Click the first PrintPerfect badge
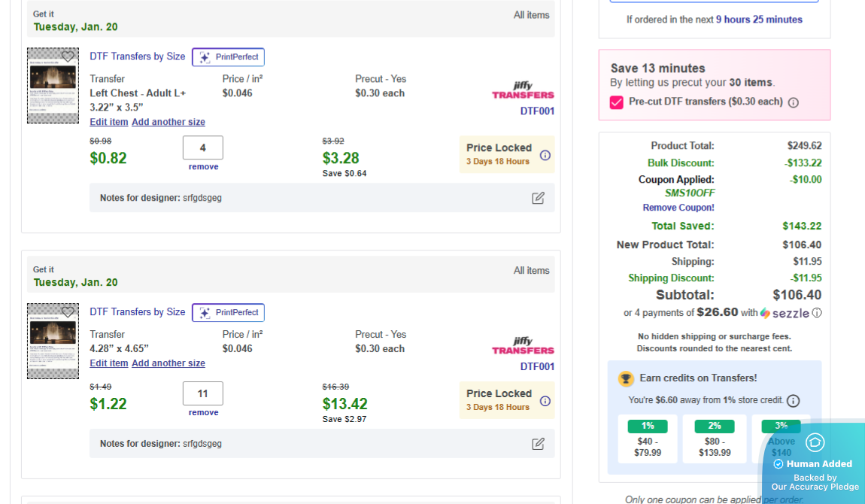865x504 pixels. [x=228, y=57]
